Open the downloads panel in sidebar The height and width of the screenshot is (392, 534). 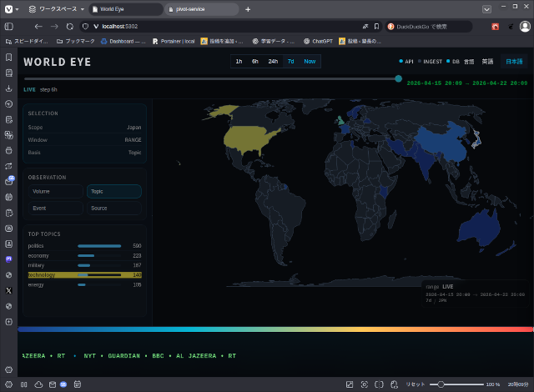(x=8, y=88)
